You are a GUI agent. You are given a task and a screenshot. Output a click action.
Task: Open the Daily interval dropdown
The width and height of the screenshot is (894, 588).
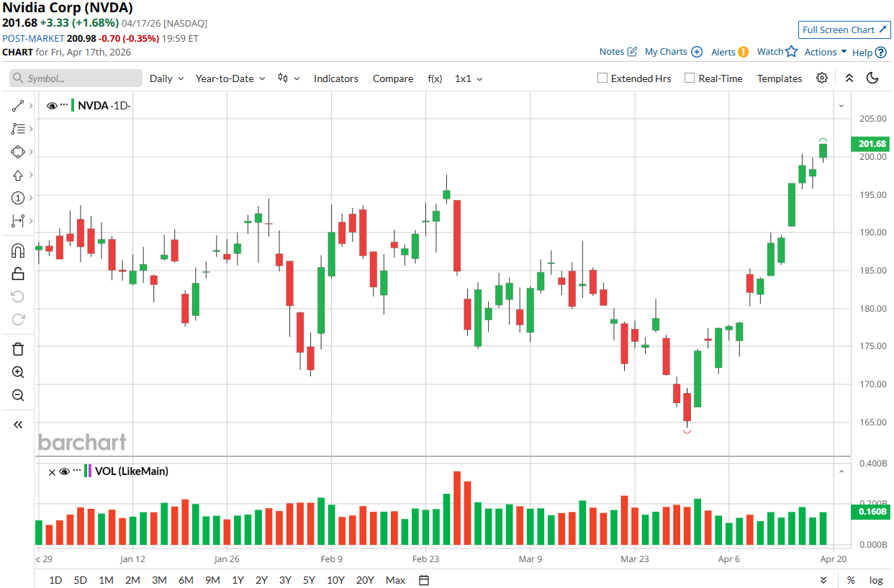coord(166,78)
